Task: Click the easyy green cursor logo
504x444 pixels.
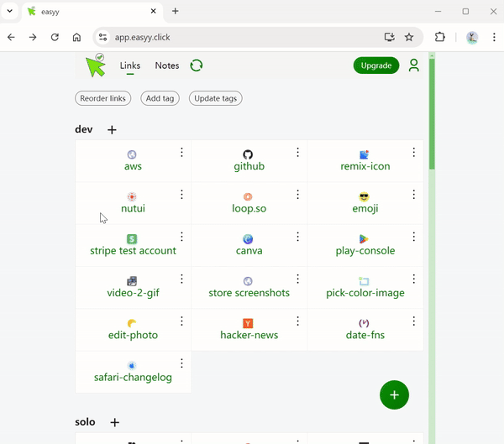Action: pyautogui.click(x=96, y=65)
